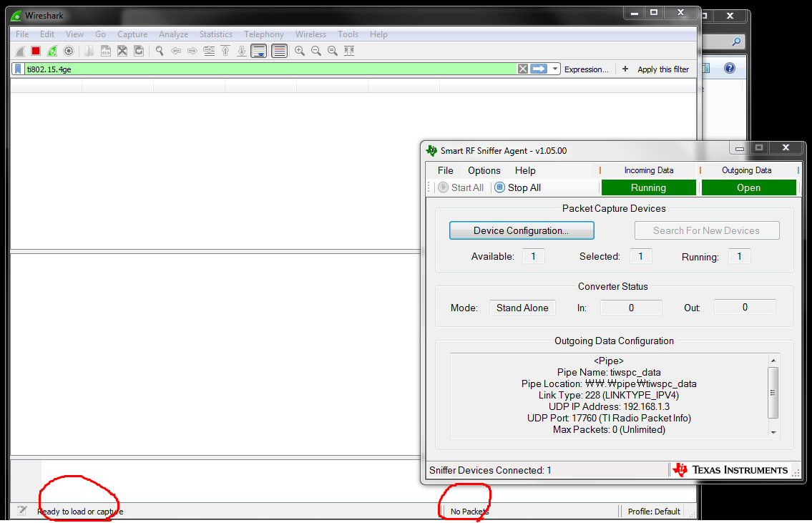Click the Converter Status In count field

click(x=631, y=308)
